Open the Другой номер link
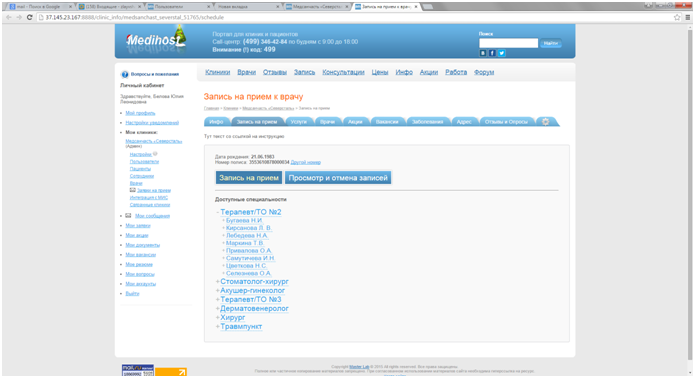Viewport: 695px width, 378px height. pos(305,162)
